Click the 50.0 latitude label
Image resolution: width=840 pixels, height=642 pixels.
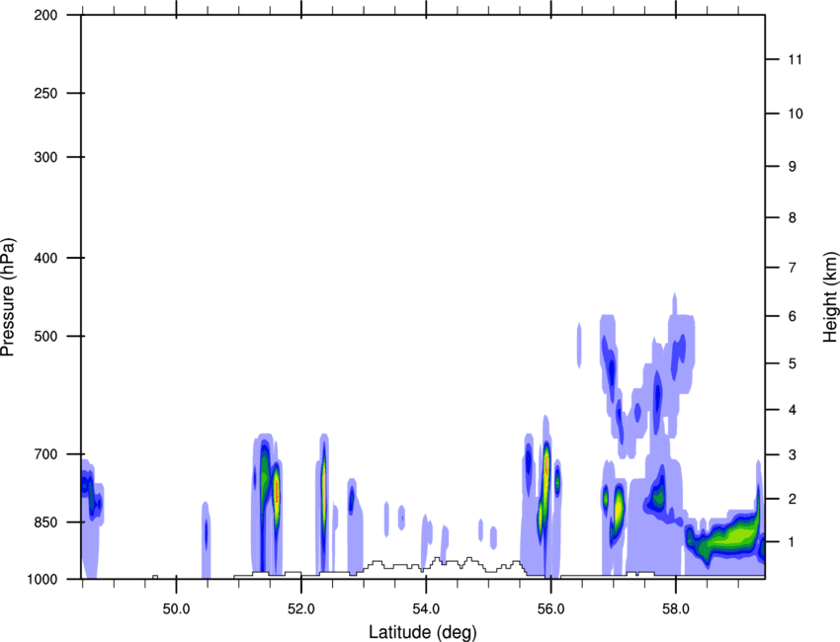[177, 608]
